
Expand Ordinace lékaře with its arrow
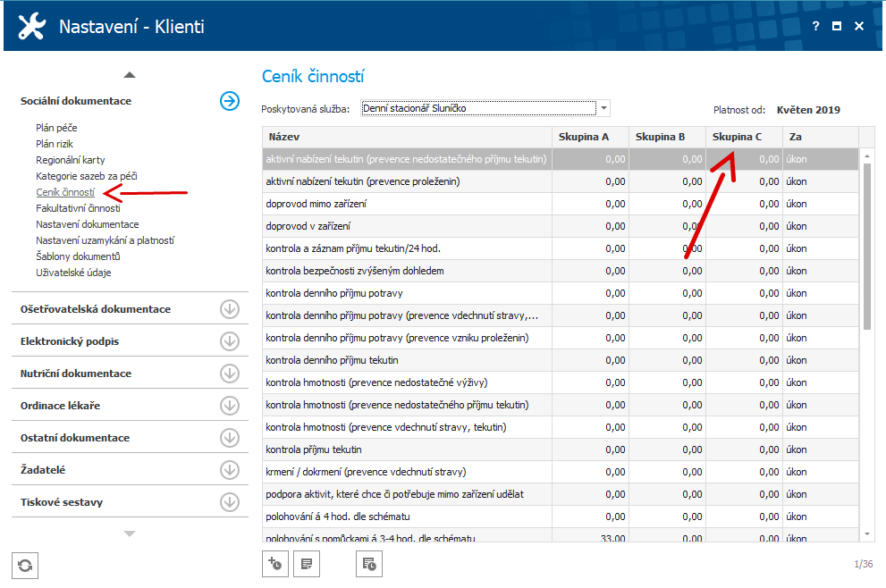230,406
